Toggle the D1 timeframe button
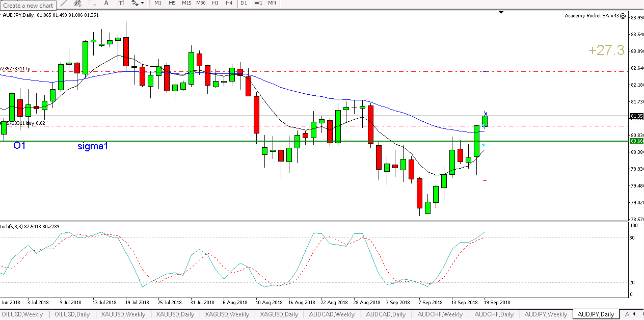The height and width of the screenshot is (320, 644). click(244, 3)
